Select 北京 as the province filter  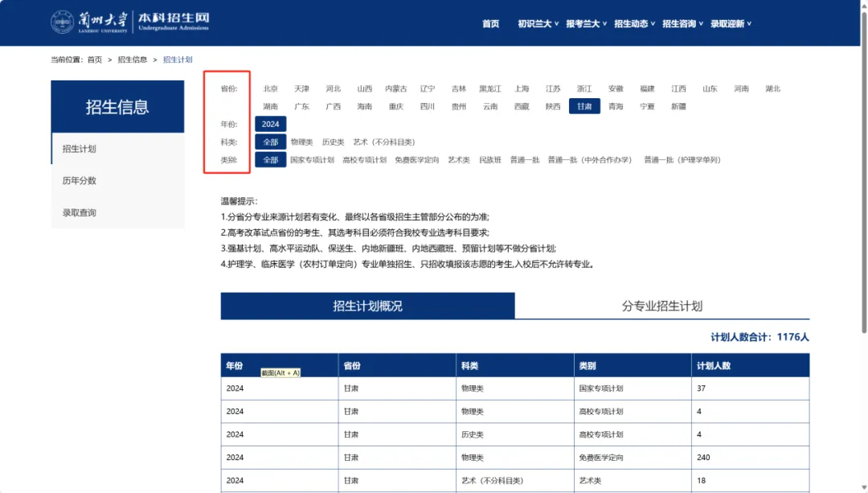[x=270, y=89]
